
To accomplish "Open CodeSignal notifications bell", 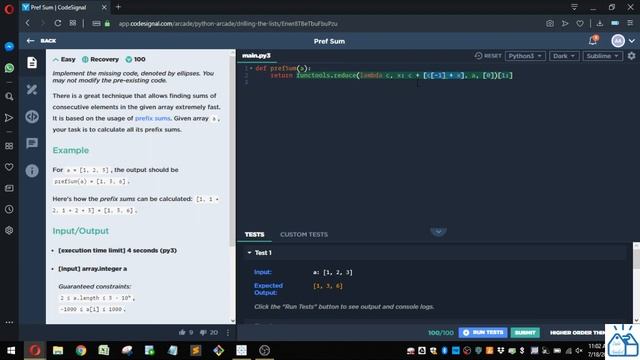I will point(593,40).
